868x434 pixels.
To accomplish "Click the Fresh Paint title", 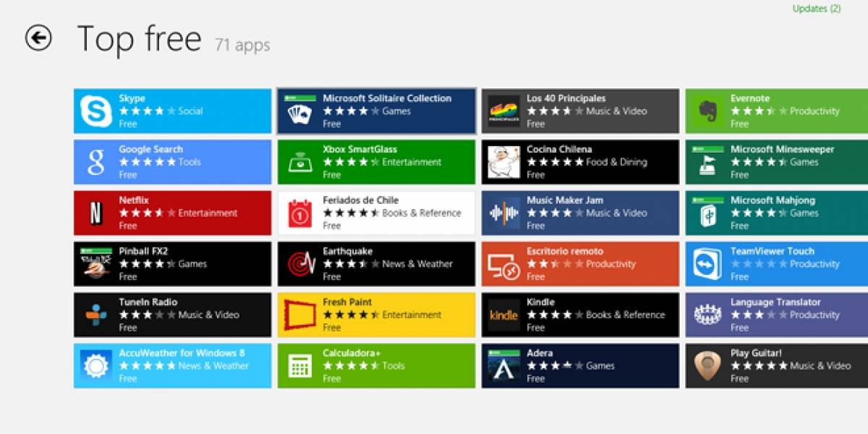I will [347, 302].
